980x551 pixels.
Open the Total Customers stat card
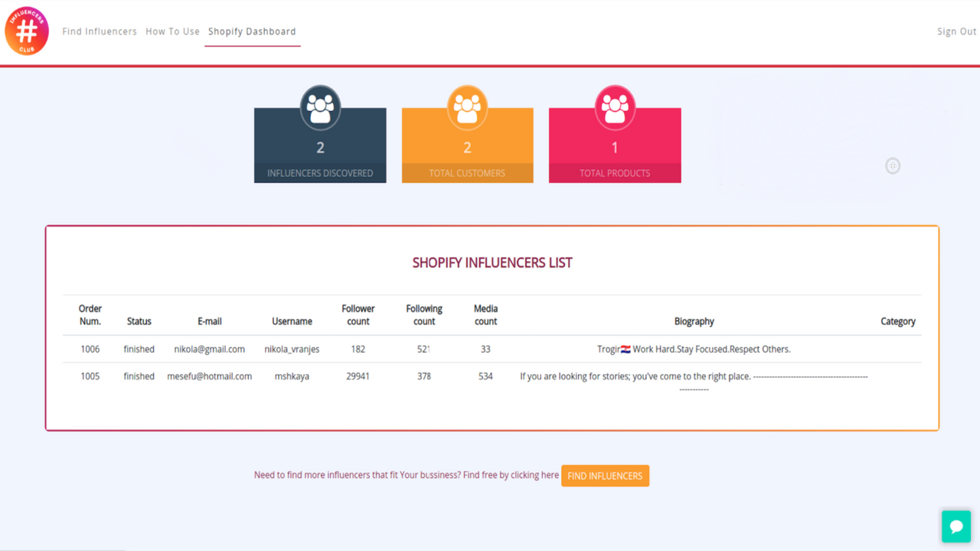(467, 145)
